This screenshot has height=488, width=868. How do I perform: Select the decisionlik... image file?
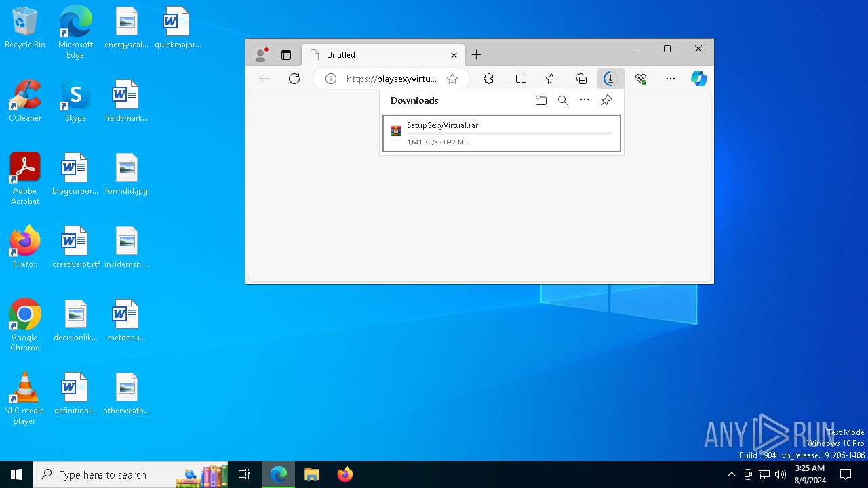(x=75, y=321)
